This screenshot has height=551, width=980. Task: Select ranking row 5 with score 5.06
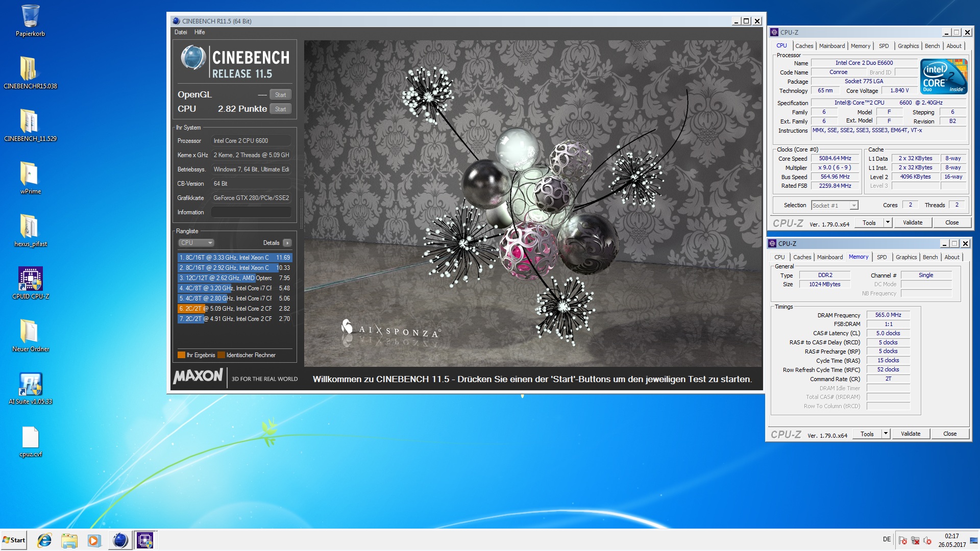coord(235,298)
